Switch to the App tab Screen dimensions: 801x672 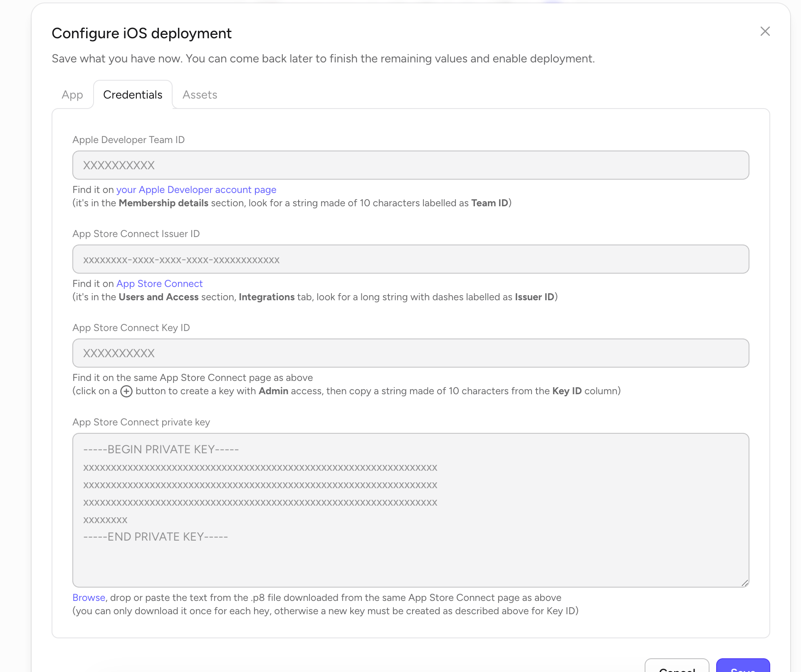coord(72,95)
